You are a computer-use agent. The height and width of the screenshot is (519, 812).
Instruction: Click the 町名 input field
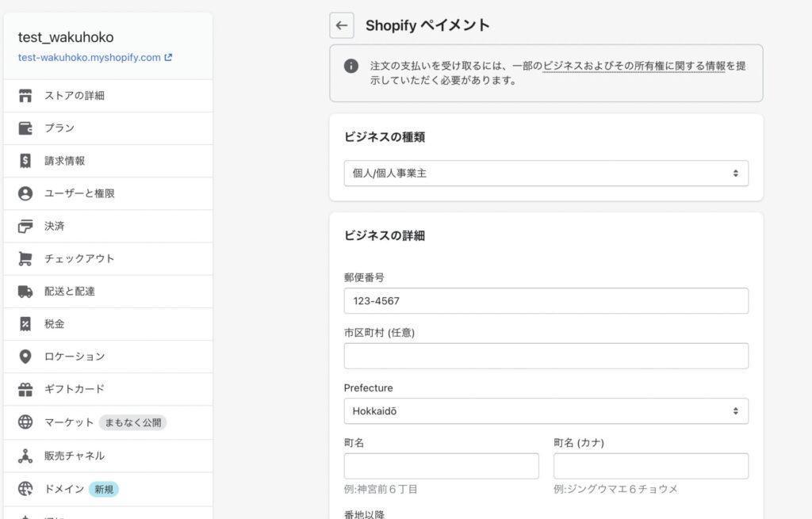441,466
